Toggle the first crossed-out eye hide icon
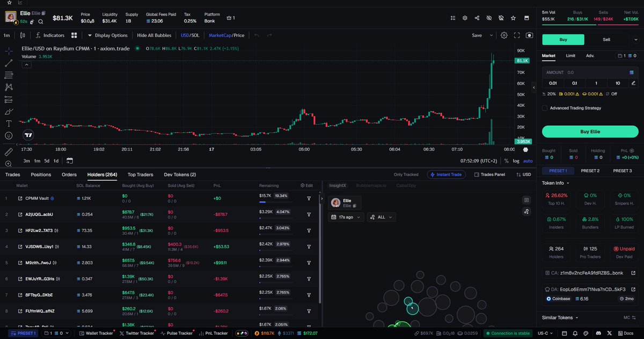Image resolution: width=644 pixels, height=339 pixels. click(489, 18)
